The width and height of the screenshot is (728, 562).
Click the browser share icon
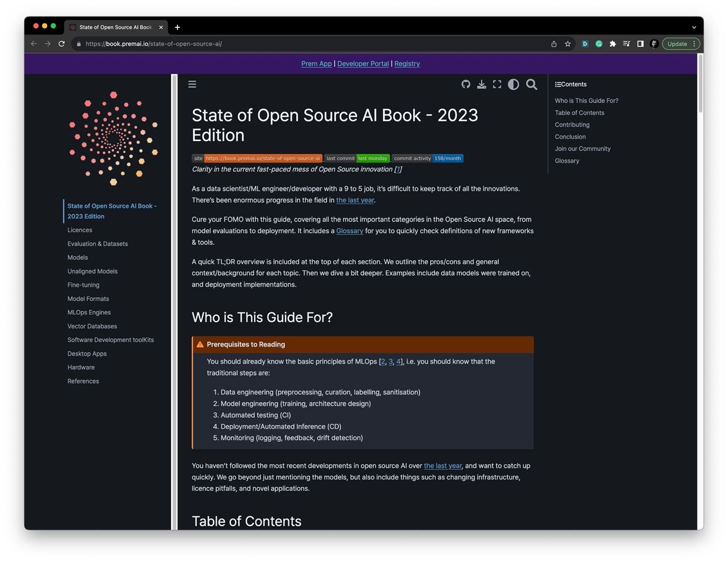(554, 44)
